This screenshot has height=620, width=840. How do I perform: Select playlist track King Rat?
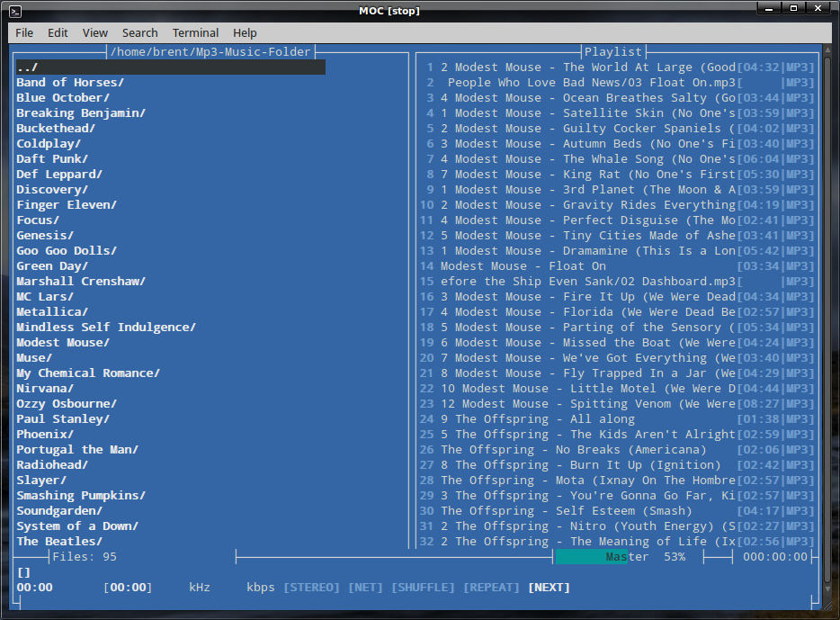(x=617, y=175)
